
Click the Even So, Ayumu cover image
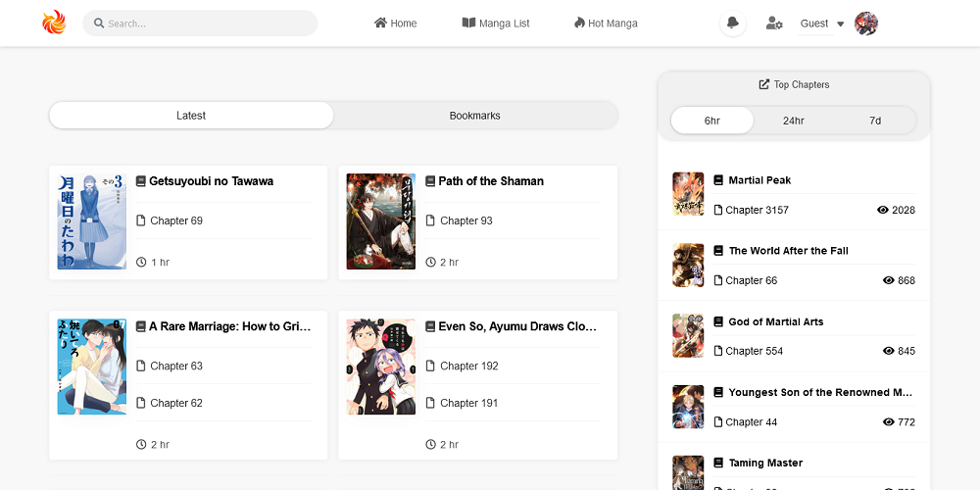381,367
